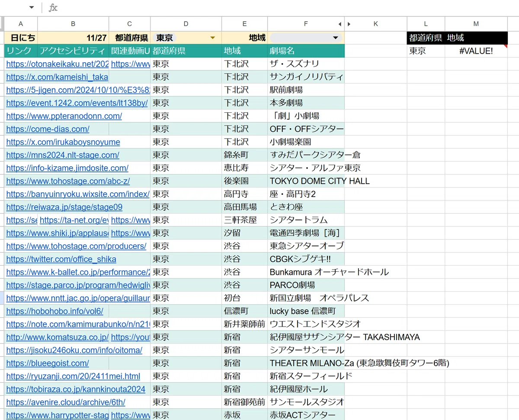This screenshot has height=420, width=519.
Task: Expand hidden columns with the right arrow before K
Action: (x=349, y=24)
